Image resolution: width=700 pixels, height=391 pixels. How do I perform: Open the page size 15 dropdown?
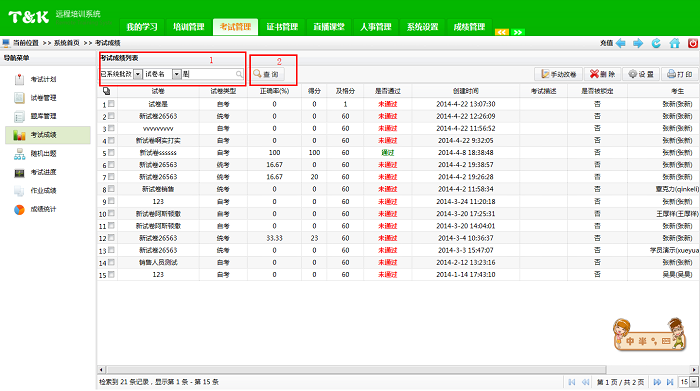(x=694, y=382)
